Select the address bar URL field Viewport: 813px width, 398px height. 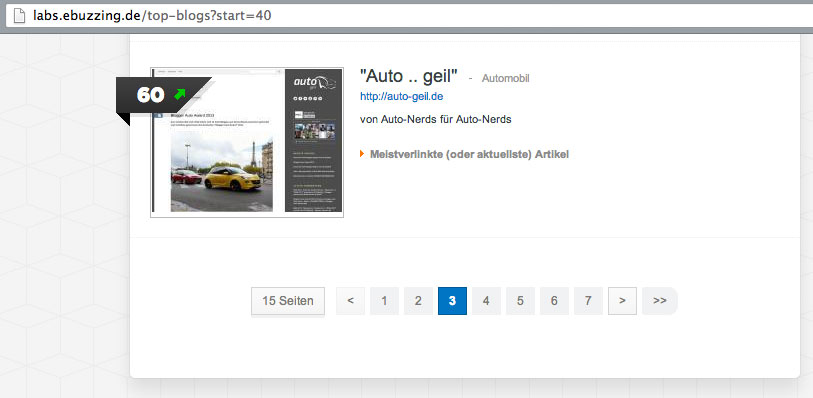click(x=409, y=16)
